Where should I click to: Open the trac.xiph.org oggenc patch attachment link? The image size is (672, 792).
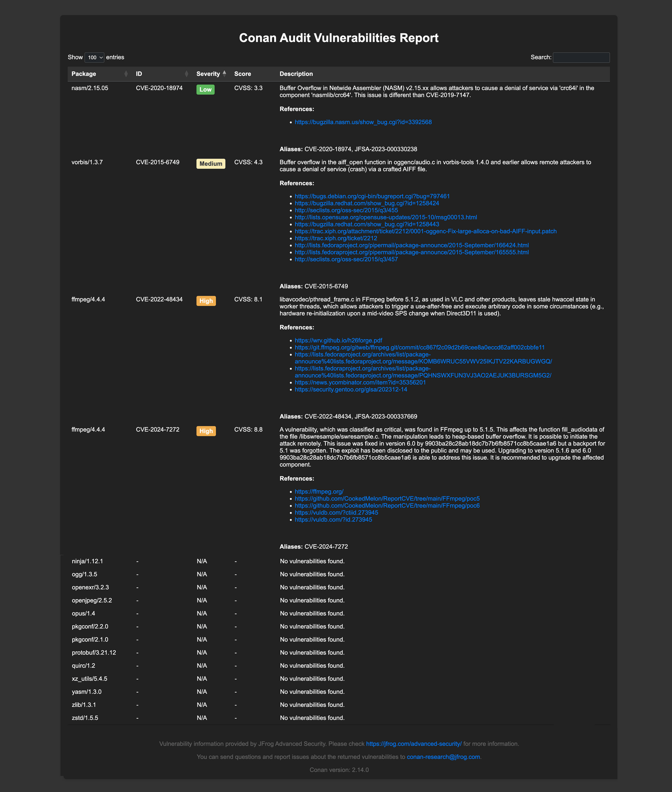tap(425, 231)
